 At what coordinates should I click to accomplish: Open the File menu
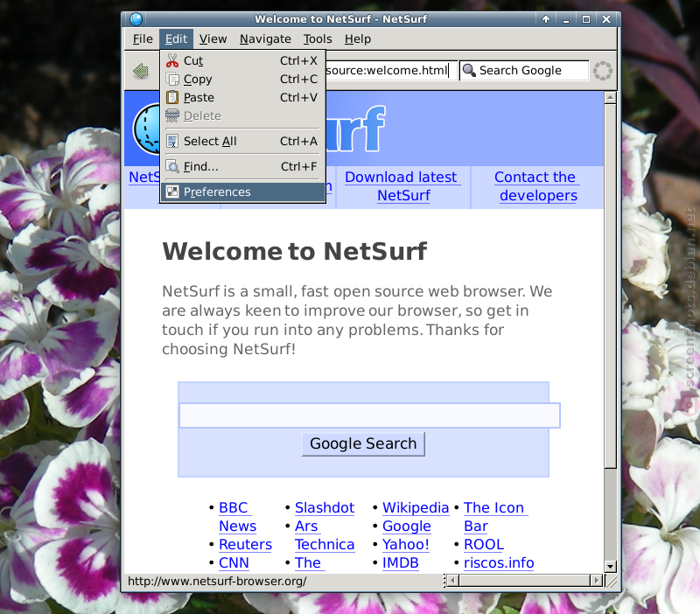pyautogui.click(x=143, y=39)
